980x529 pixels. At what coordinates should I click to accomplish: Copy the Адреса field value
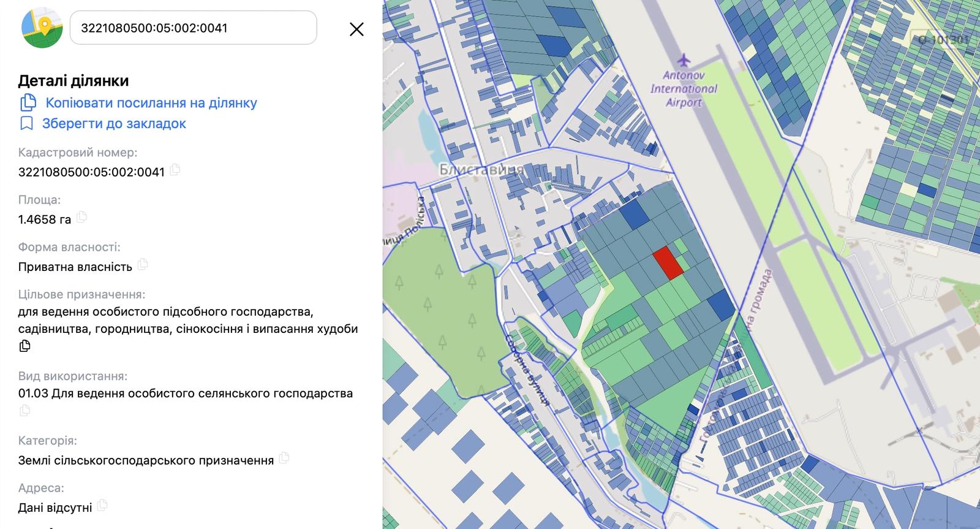103,506
